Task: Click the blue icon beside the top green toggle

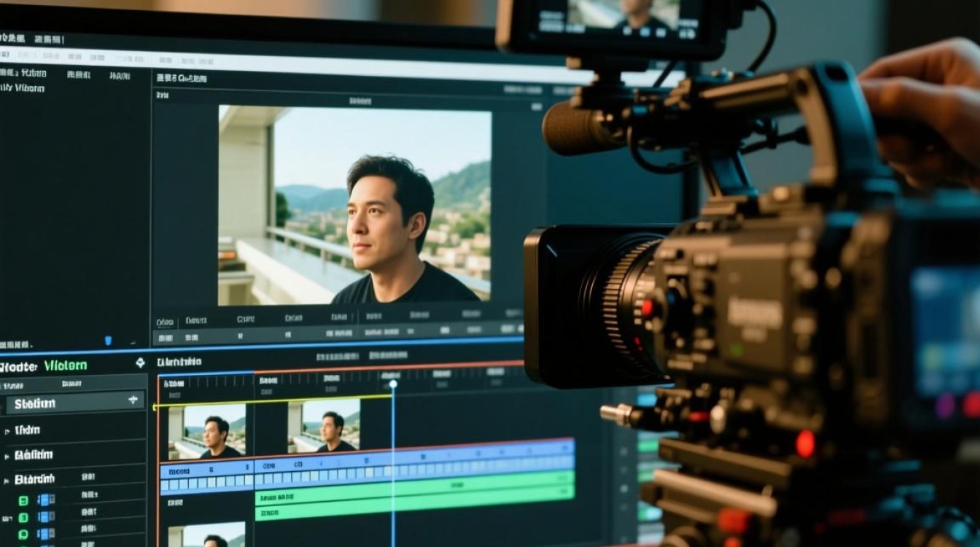Action: [46, 500]
